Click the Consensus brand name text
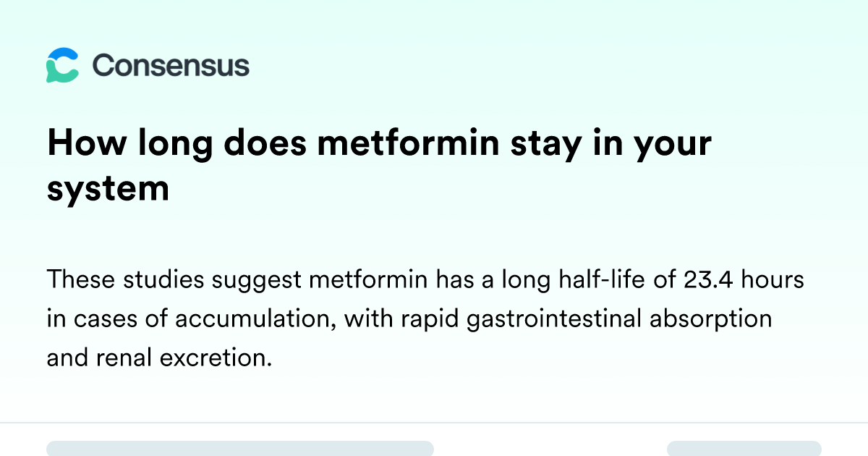The image size is (868, 456). pos(171,65)
